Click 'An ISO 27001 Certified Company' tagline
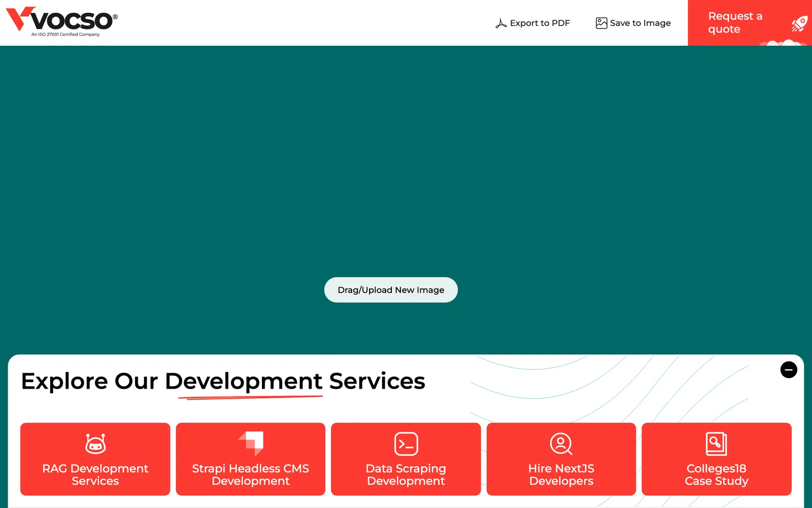 click(x=65, y=35)
